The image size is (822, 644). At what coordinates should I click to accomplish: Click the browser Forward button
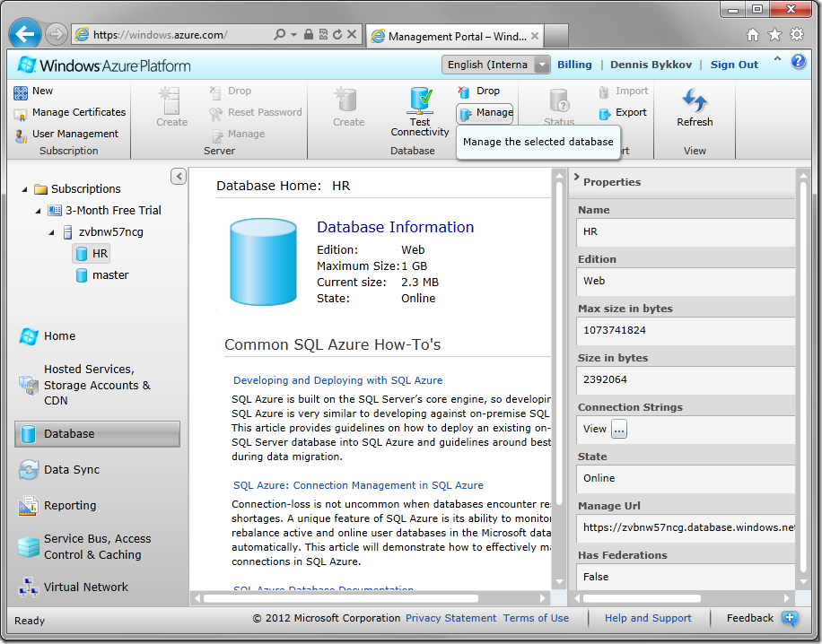pos(57,35)
